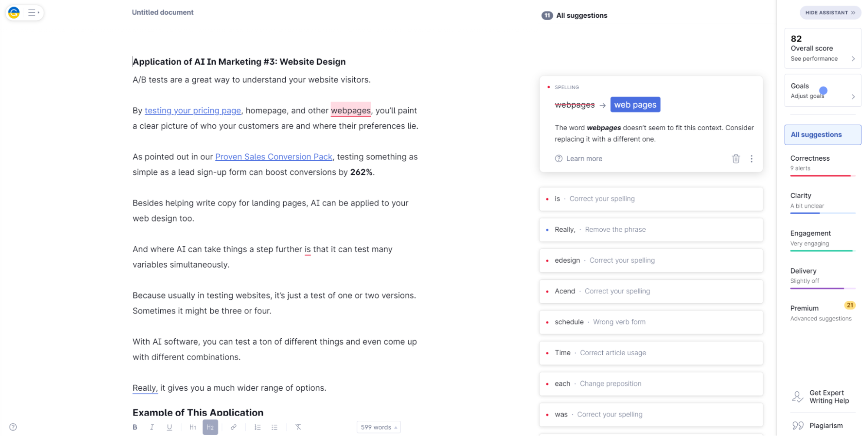The image size is (868, 436).
Task: Apply bulleted list formatting
Action: [274, 427]
